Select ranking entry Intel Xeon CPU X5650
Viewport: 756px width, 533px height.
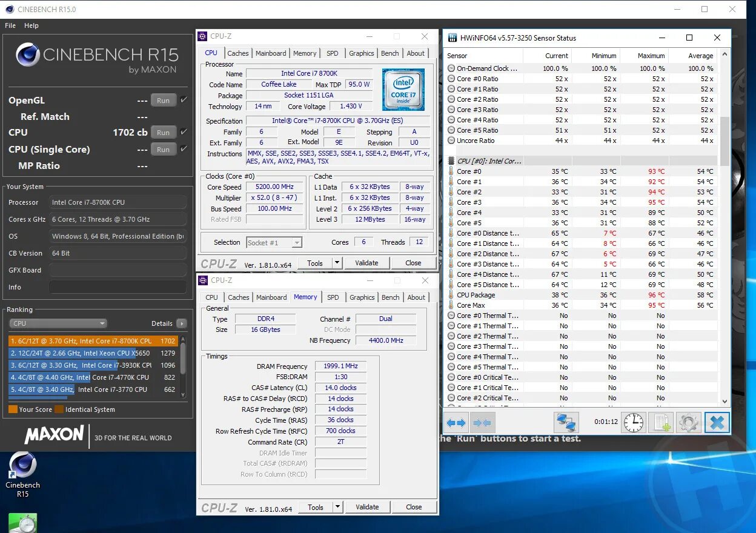[93, 353]
